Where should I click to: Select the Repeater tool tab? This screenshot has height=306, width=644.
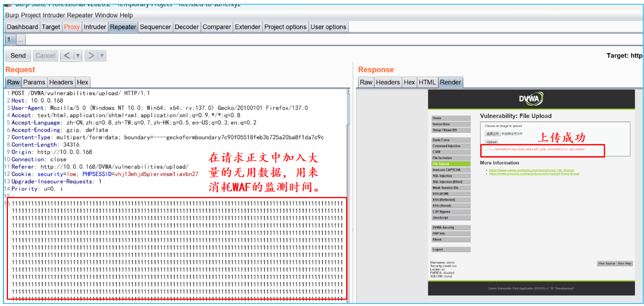(x=123, y=27)
